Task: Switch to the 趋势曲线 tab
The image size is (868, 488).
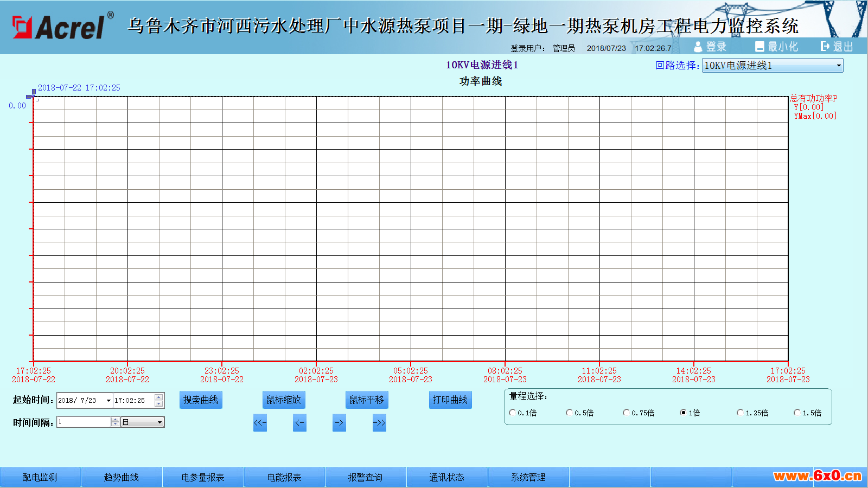Action: click(x=122, y=477)
